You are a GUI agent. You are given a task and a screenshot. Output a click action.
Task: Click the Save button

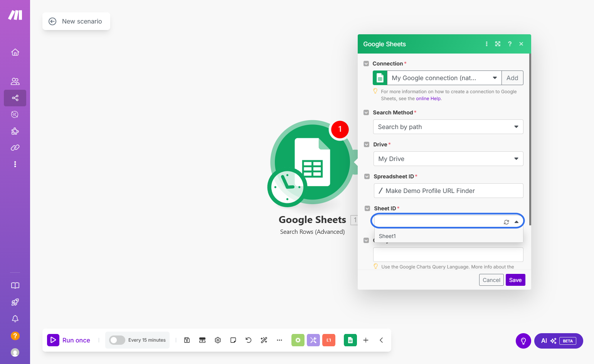515,280
